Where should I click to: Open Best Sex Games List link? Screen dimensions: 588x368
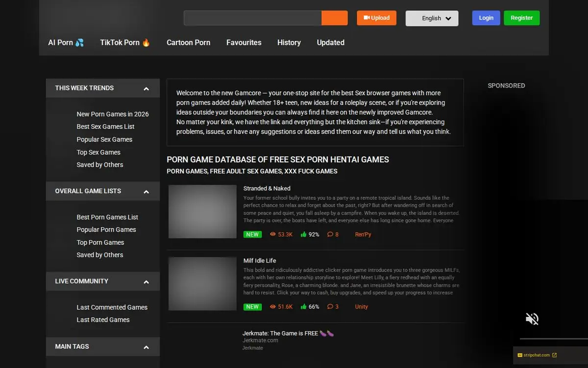105,127
